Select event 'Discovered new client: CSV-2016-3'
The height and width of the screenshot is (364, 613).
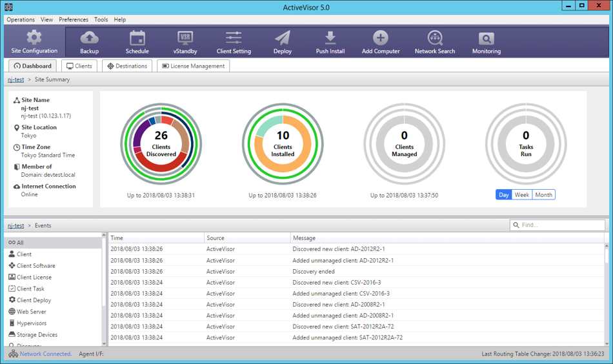tap(356, 282)
